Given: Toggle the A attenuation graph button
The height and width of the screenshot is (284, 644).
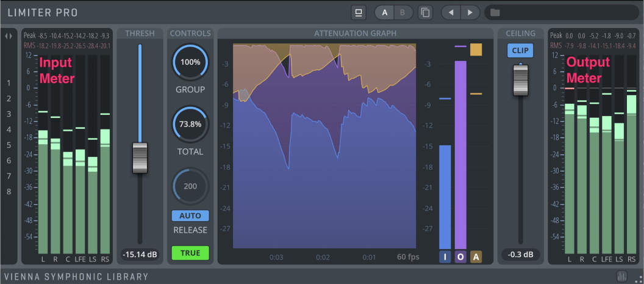Looking at the screenshot, I should 476,257.
